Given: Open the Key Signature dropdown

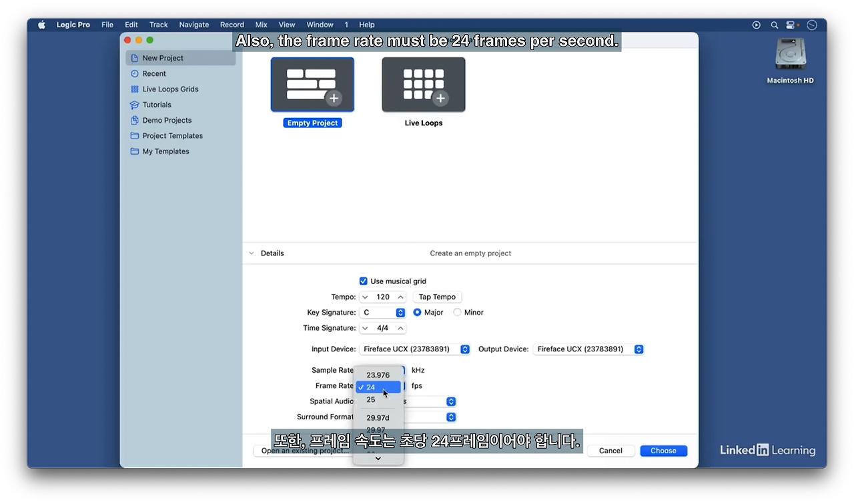Looking at the screenshot, I should tap(383, 312).
